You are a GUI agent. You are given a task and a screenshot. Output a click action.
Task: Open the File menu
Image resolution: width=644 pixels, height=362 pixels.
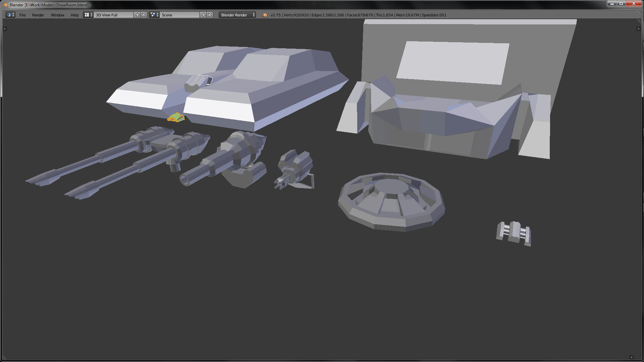pyautogui.click(x=22, y=15)
